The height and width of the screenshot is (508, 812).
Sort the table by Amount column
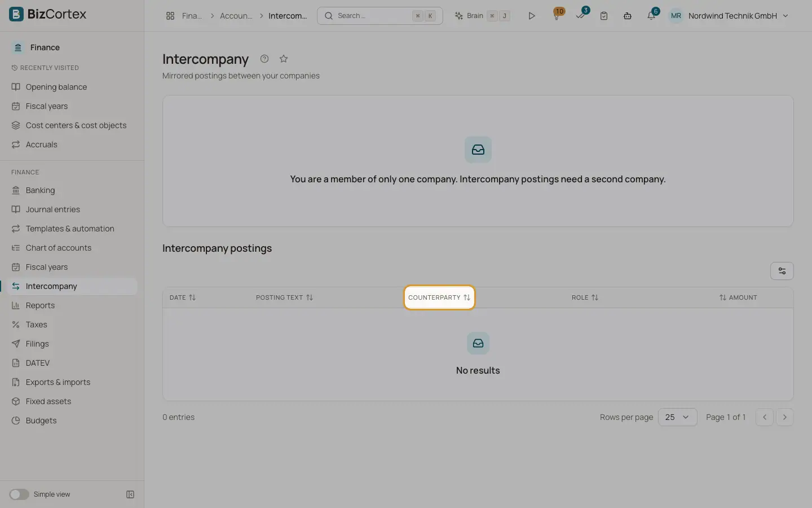click(x=738, y=297)
